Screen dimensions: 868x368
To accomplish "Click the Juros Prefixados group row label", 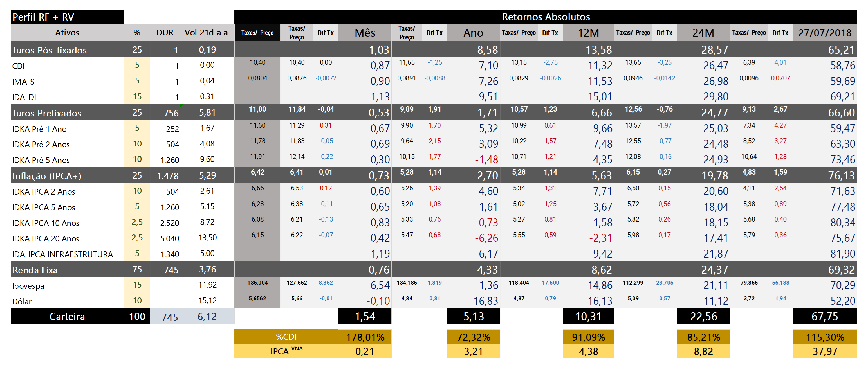I will [x=47, y=113].
